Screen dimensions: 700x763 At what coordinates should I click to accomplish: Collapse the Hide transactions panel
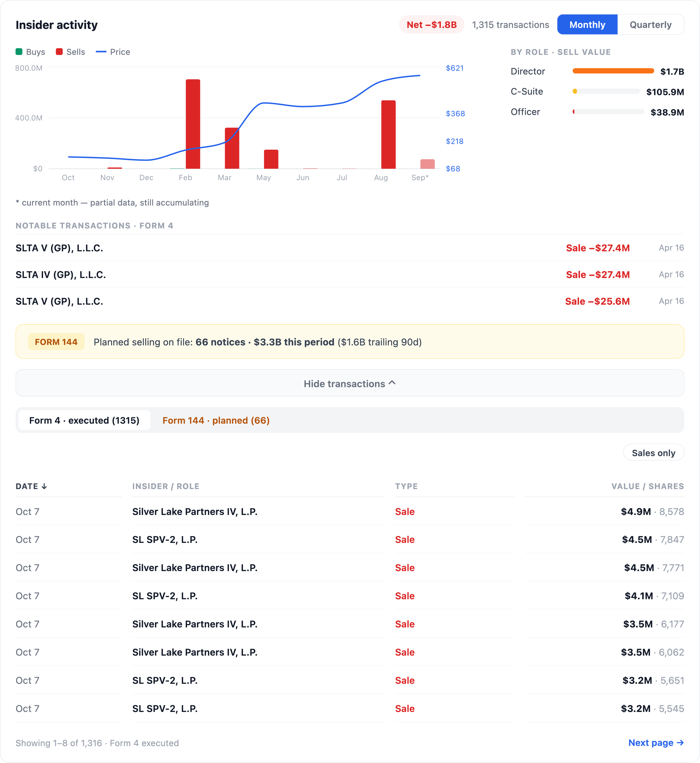point(350,383)
